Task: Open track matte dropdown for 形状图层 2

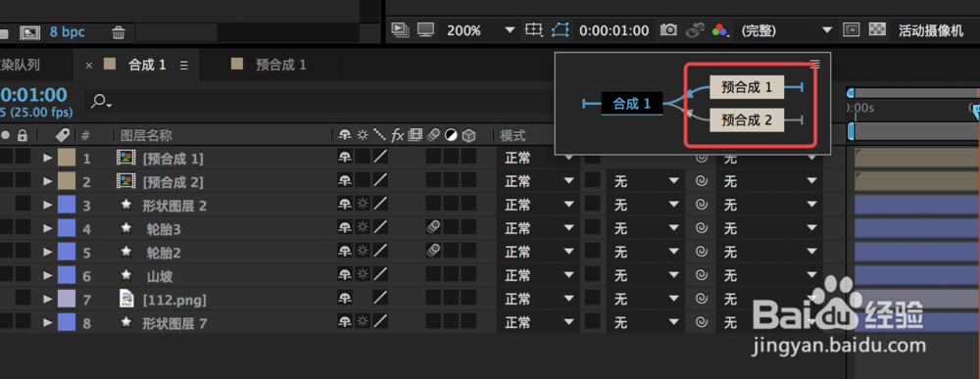Action: (x=646, y=206)
